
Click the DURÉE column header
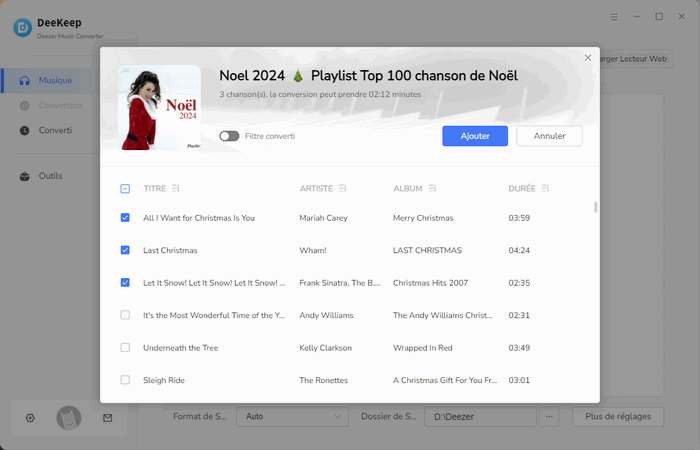[x=521, y=188]
